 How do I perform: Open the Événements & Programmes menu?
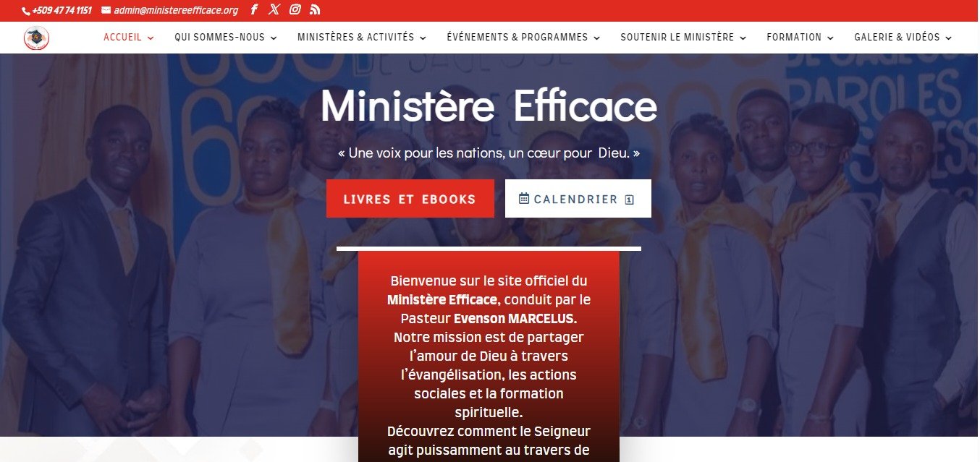pyautogui.click(x=523, y=38)
